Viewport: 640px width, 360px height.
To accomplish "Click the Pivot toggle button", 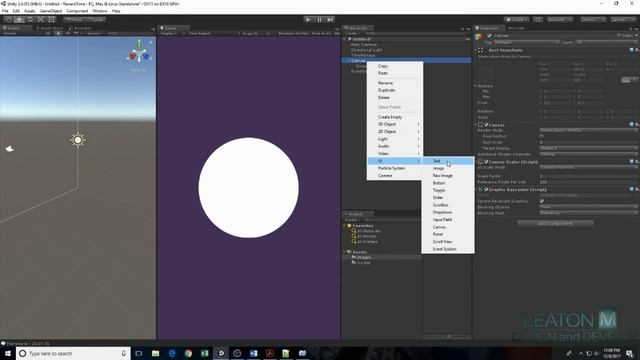I will [74, 19].
